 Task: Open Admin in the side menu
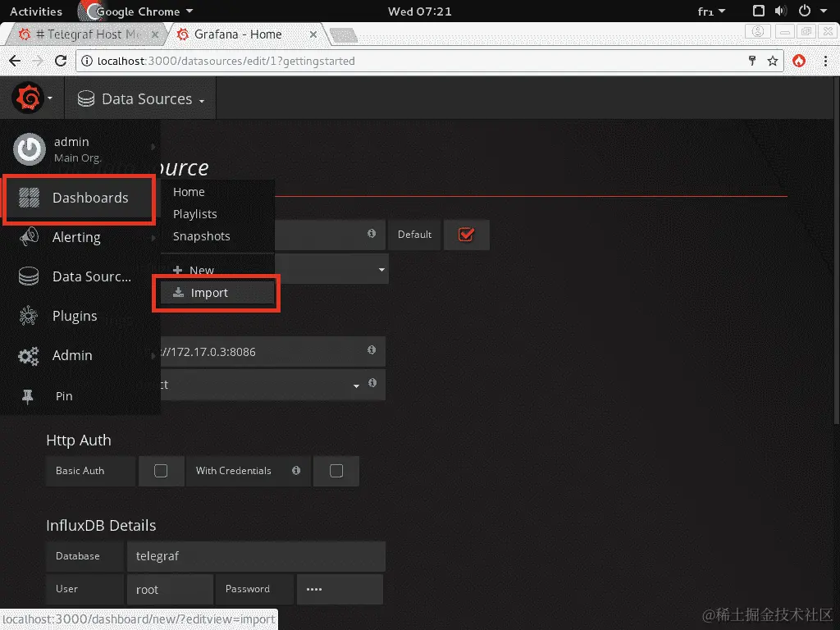click(x=80, y=356)
